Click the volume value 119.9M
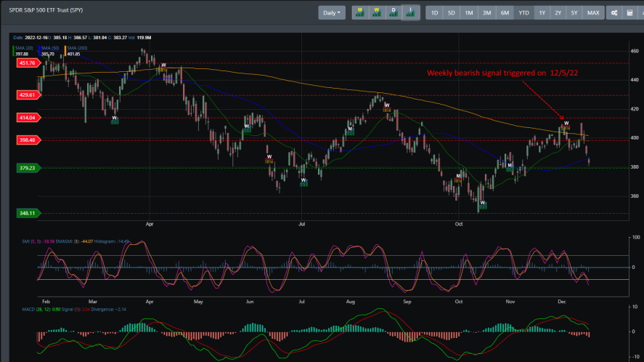 click(x=144, y=37)
